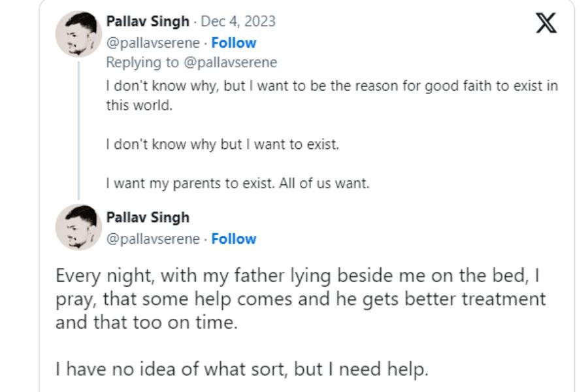588x392 pixels.
Task: Open the avatar beside the lower tweet
Action: tap(78, 227)
